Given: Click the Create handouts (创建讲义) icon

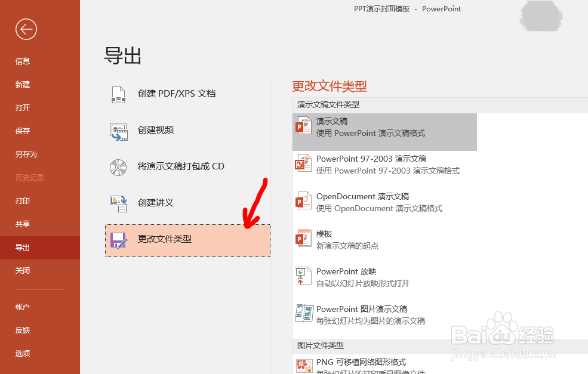Looking at the screenshot, I should 118,204.
